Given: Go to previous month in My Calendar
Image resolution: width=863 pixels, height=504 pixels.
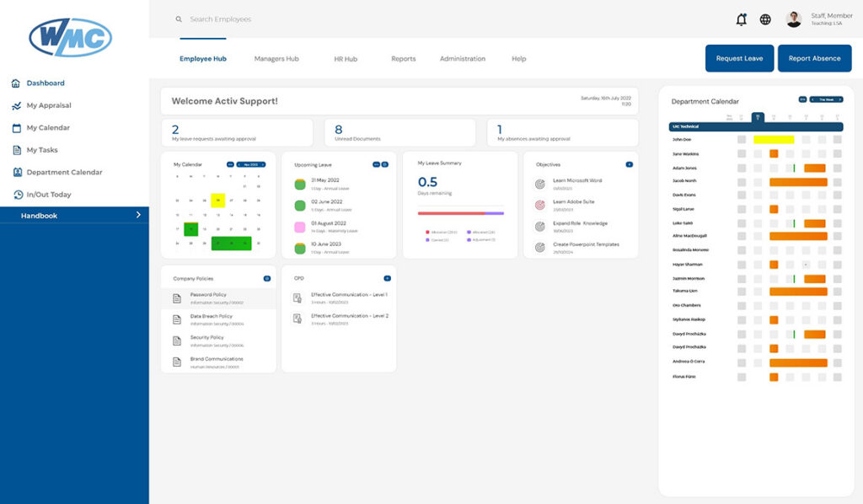Looking at the screenshot, I should (x=239, y=164).
